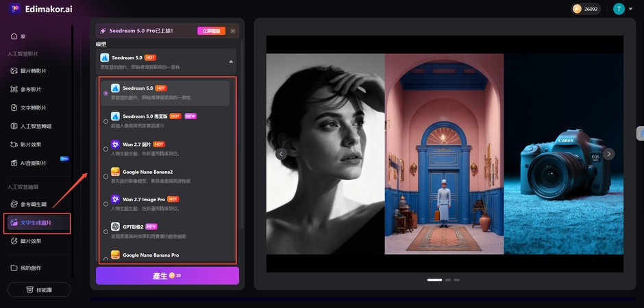The image size is (644, 308).
Task: Open the 技能庫 button
Action: click(x=39, y=290)
